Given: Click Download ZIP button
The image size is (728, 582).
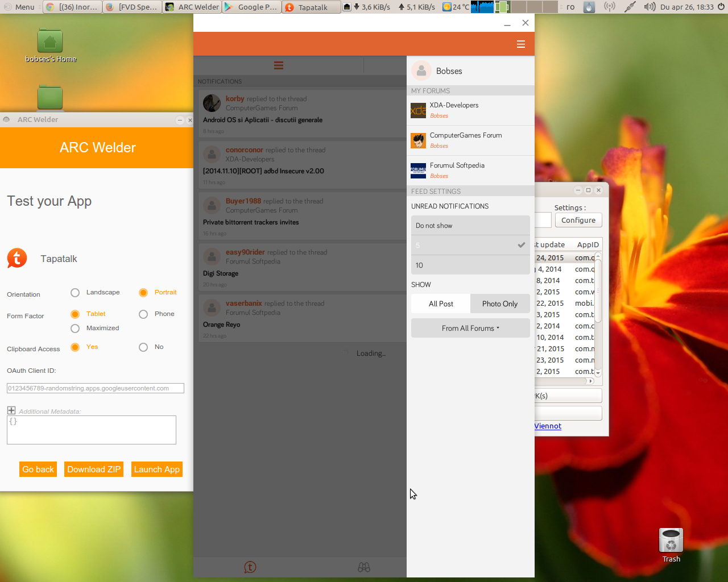Looking at the screenshot, I should point(94,469).
